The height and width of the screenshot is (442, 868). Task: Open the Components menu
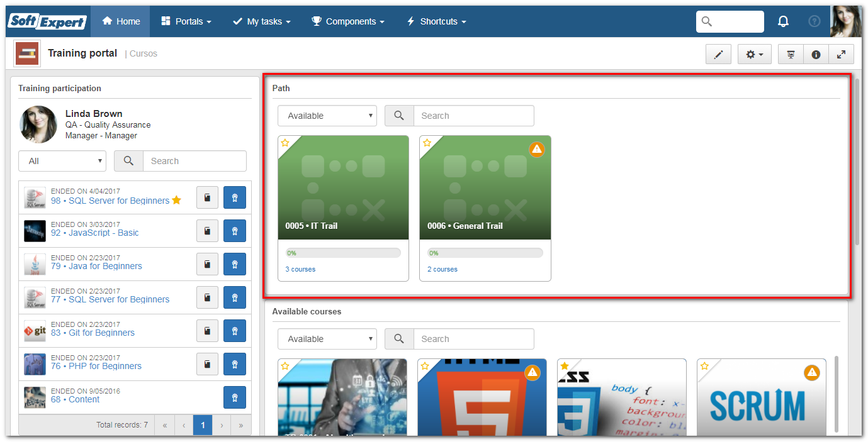pyautogui.click(x=348, y=21)
